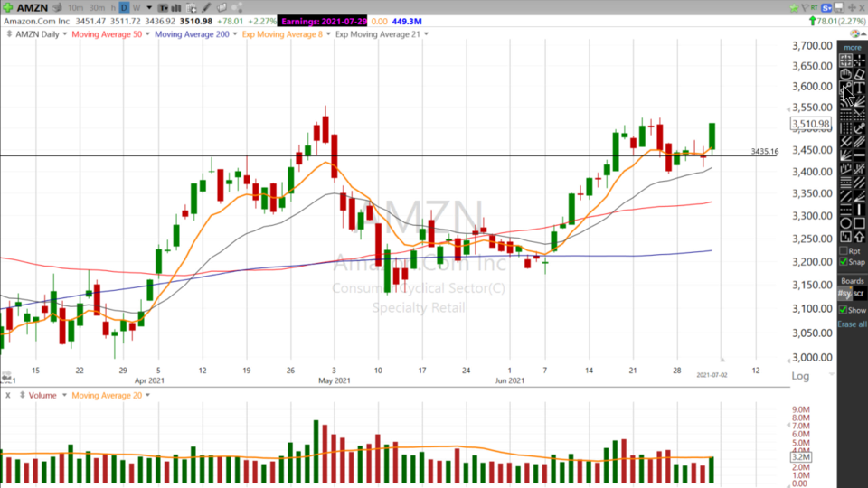
Task: Select the anchor tool in drawing palette
Action: coord(860,128)
